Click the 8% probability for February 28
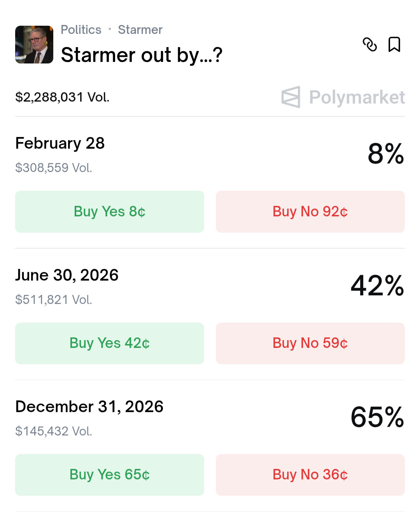This screenshot has width=420, height=528. click(385, 154)
